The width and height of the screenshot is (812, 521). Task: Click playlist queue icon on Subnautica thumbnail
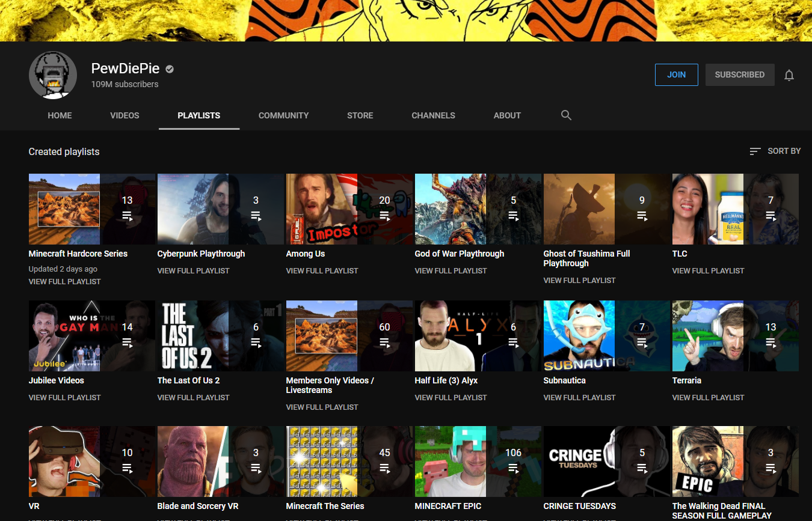[x=642, y=342]
